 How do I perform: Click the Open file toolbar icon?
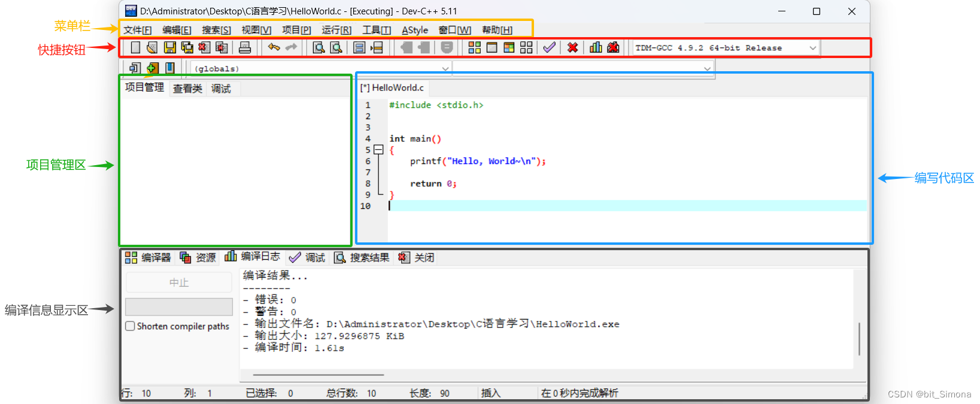coord(152,47)
